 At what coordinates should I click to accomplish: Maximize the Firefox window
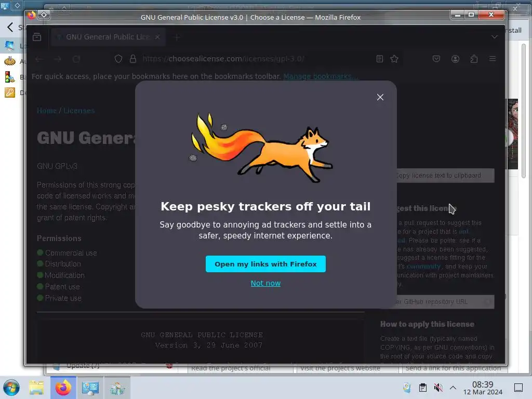click(x=471, y=15)
